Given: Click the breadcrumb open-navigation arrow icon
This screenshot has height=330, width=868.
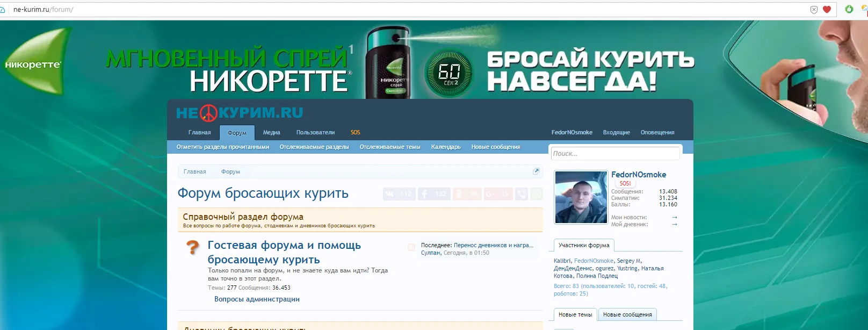Looking at the screenshot, I should [x=536, y=171].
